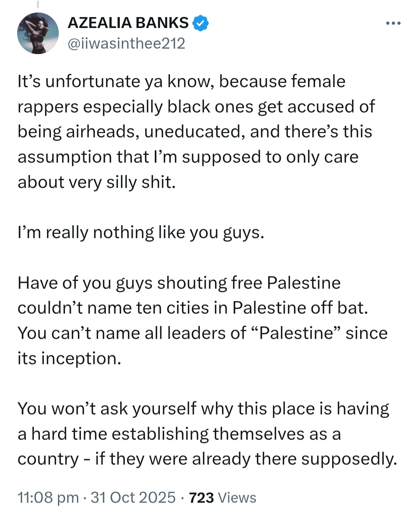Click the @iiwasinthee212 handle

point(126,44)
